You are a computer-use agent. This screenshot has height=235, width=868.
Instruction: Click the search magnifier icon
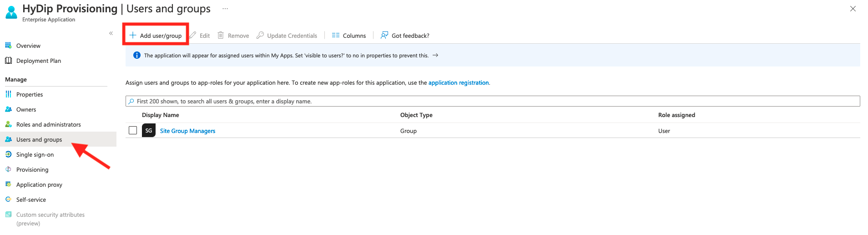coord(131,101)
